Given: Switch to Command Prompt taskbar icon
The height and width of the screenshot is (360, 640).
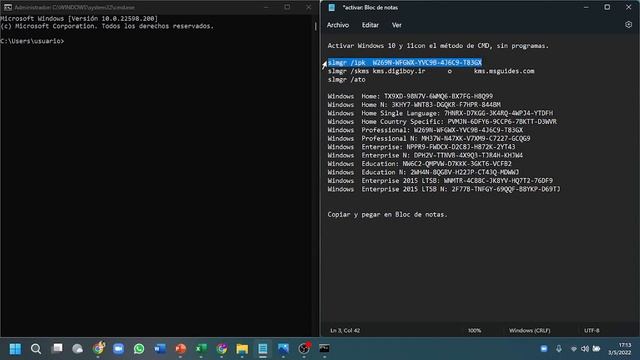Looking at the screenshot, I should (x=324, y=349).
